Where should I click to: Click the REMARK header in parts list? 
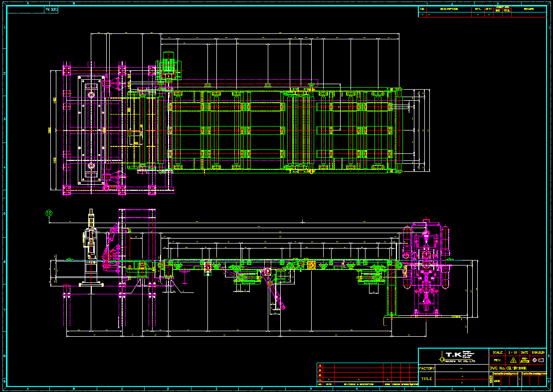click(529, 9)
